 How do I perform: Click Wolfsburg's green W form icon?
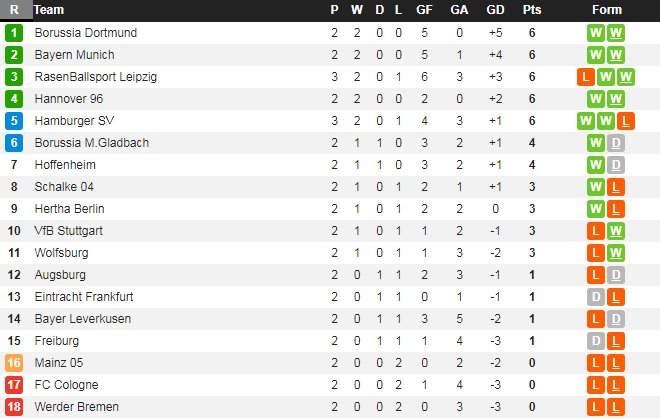(616, 253)
